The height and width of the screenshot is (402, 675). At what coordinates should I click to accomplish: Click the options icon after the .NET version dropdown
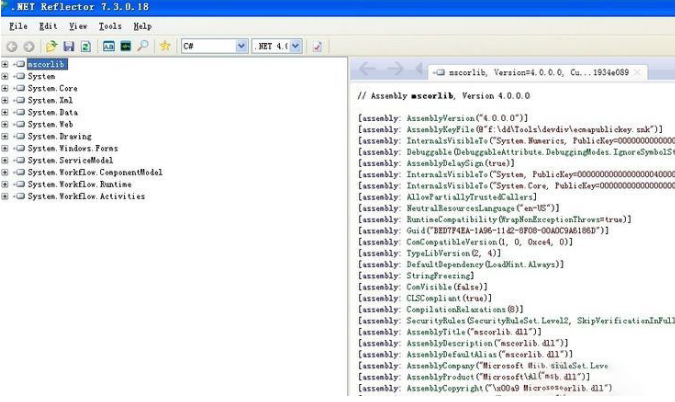[317, 46]
